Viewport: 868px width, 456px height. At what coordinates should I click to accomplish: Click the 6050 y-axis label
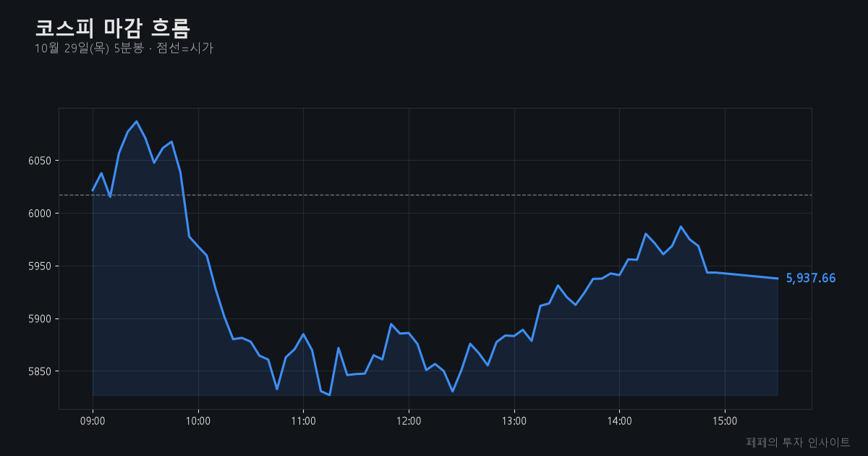click(x=41, y=161)
